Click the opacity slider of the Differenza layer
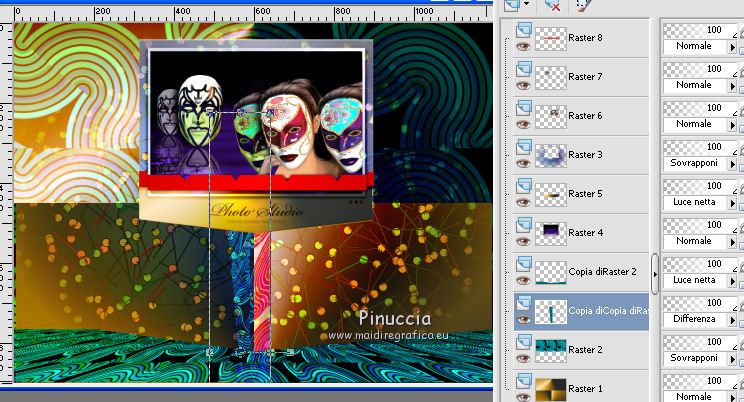The width and height of the screenshot is (744, 402). pos(698,303)
